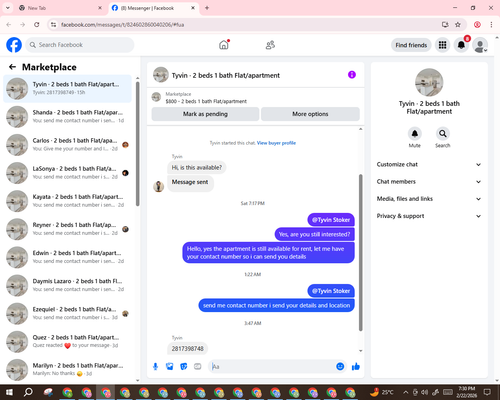Expand Media, files and links section
Viewport: 500px width, 400px height.
click(429, 199)
